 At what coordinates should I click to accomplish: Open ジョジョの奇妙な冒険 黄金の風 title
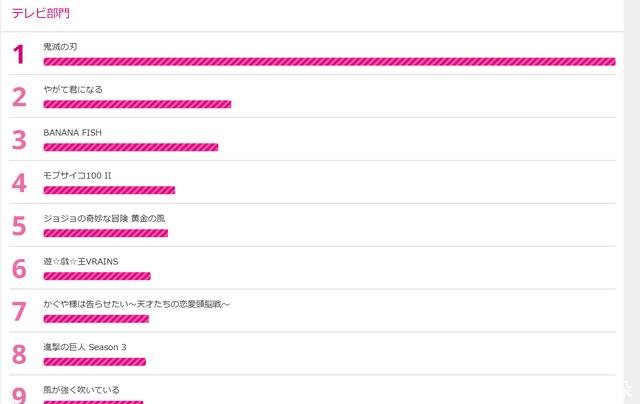(x=104, y=219)
